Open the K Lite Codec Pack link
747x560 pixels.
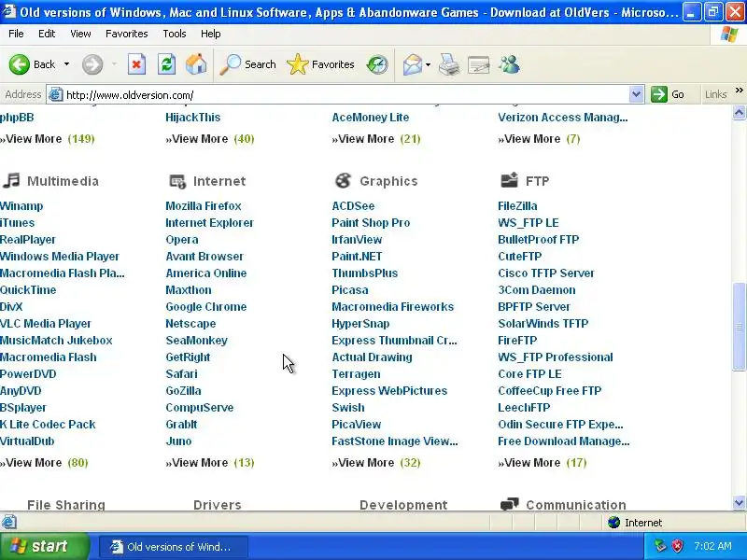(48, 425)
